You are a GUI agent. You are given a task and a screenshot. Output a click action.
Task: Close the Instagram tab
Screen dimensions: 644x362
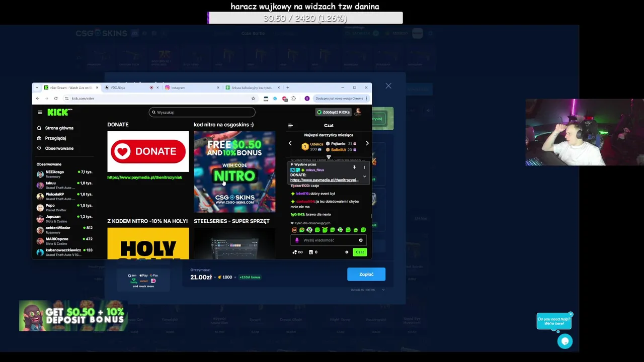pyautogui.click(x=218, y=87)
